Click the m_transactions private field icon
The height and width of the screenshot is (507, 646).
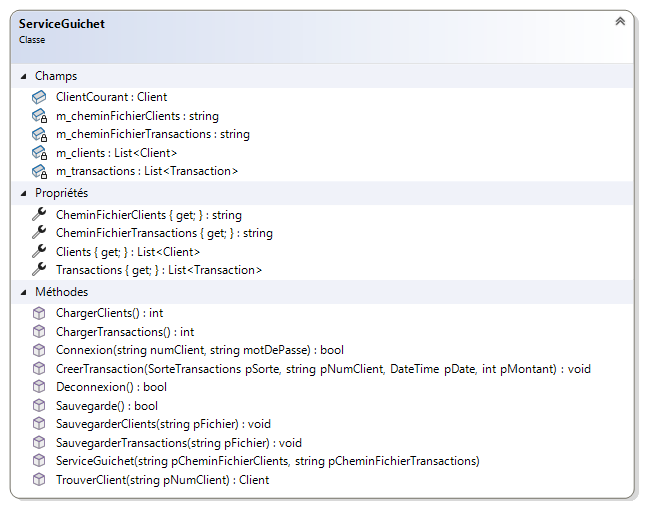[x=39, y=171]
